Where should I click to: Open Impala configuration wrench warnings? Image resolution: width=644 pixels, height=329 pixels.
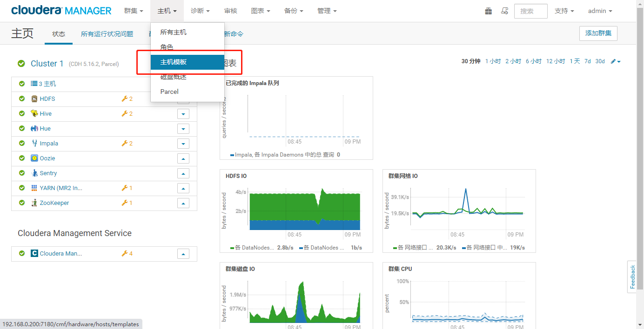point(127,143)
